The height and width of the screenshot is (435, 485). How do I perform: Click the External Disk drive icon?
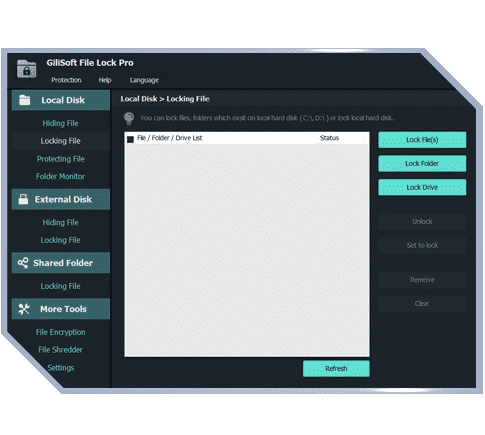[x=23, y=199]
